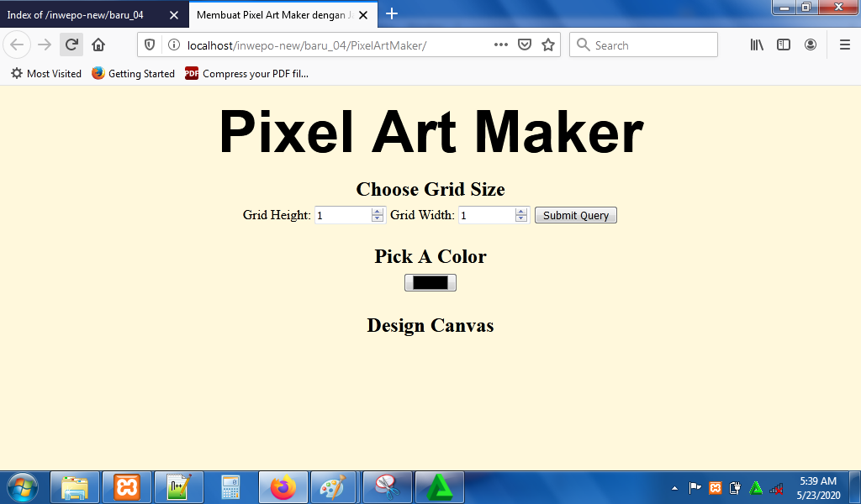Open green triangle app in taskbar
Screen dimensions: 861x504
click(x=439, y=487)
